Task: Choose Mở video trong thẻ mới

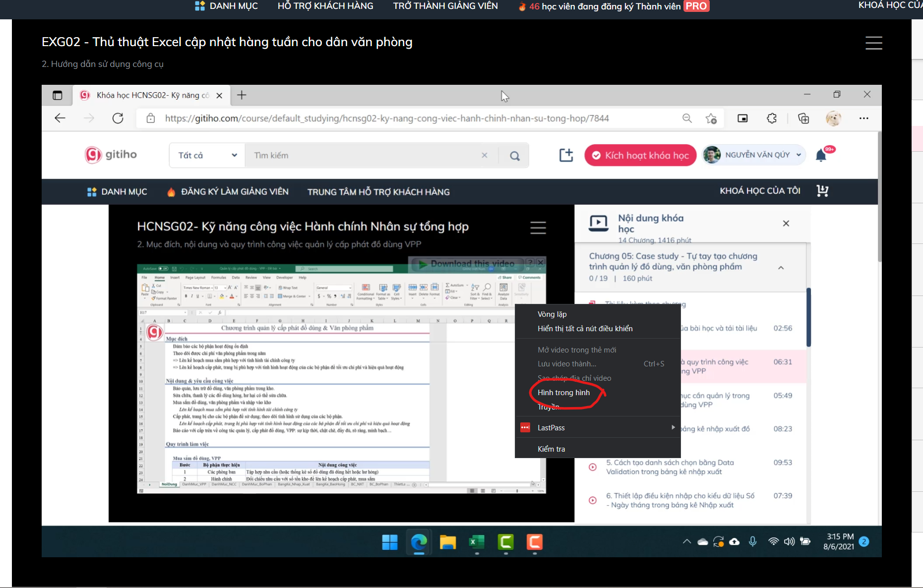Action: tap(598, 350)
